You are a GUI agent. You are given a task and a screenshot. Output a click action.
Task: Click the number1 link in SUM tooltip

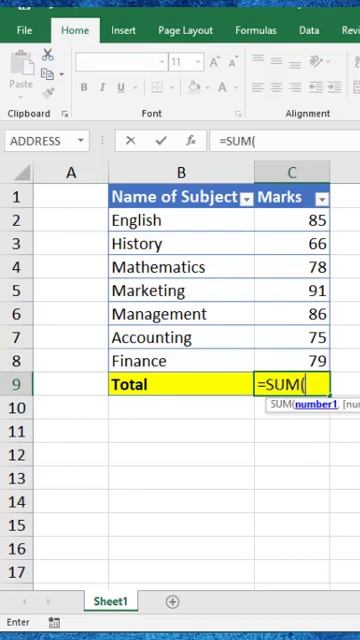pos(316,404)
